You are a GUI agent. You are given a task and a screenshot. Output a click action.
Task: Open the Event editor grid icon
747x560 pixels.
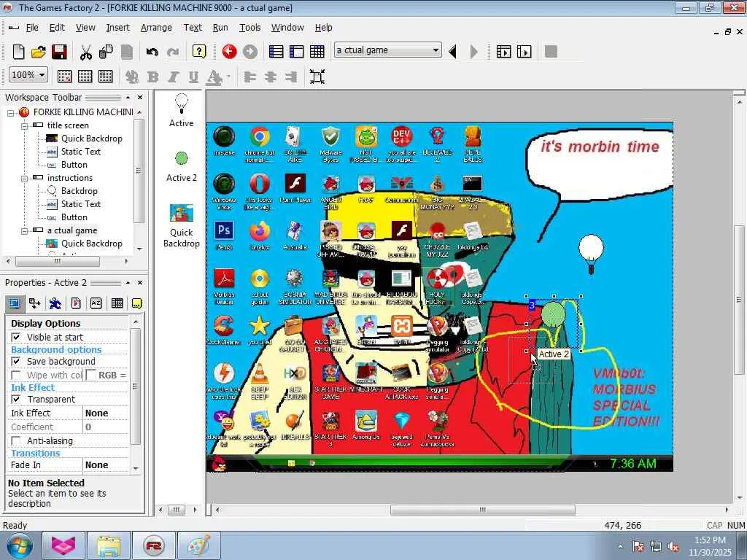tap(317, 52)
